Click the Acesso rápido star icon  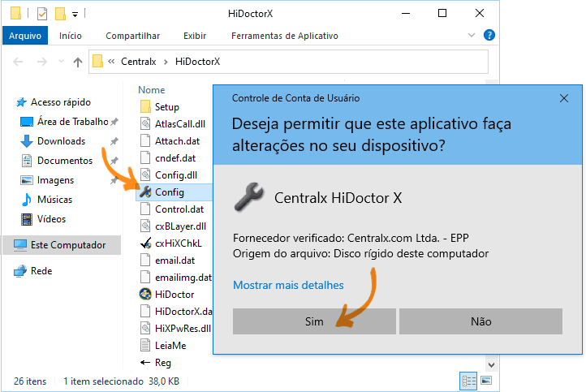[21, 102]
